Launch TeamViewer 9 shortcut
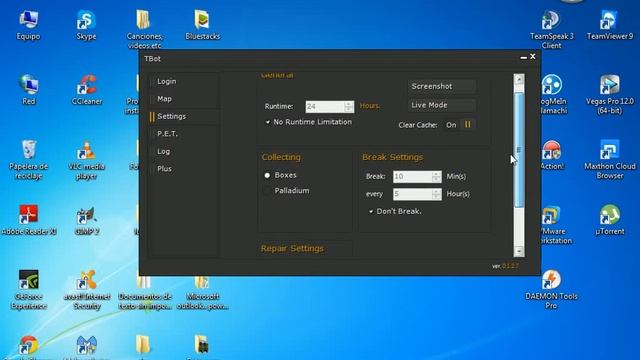 (x=610, y=25)
